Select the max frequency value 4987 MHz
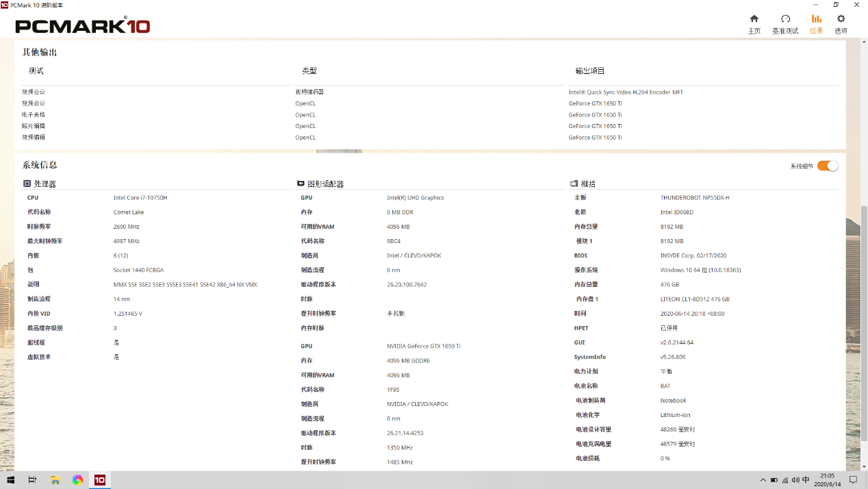The width and height of the screenshot is (868, 489). click(x=127, y=241)
